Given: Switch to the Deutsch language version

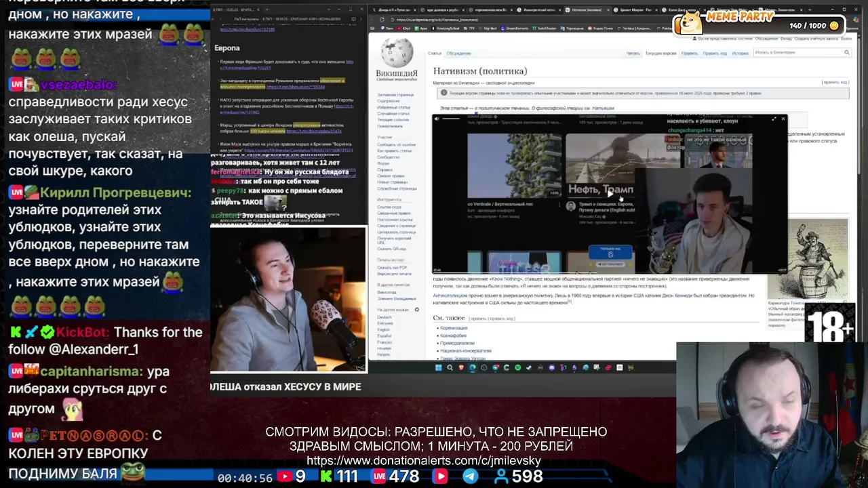Looking at the screenshot, I should [384, 317].
